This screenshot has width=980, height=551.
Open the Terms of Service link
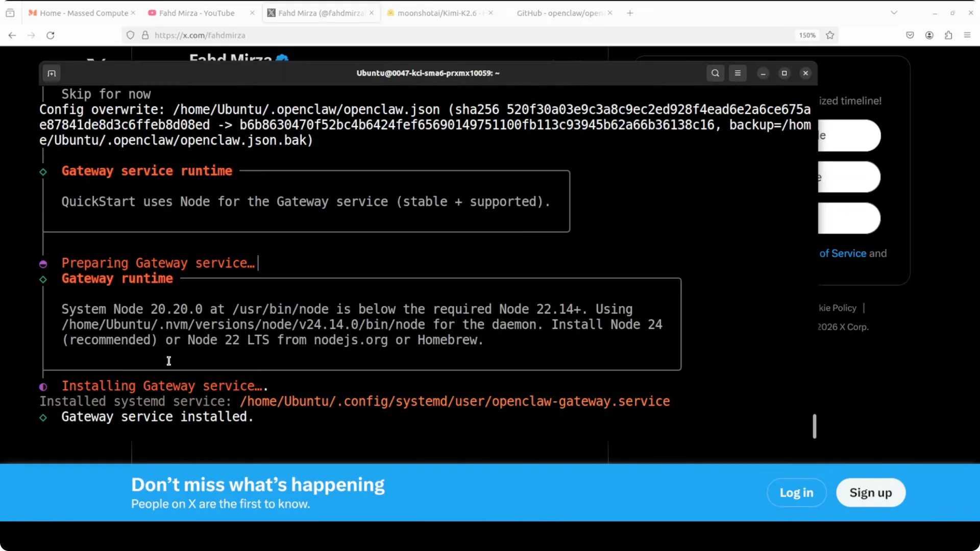tap(843, 253)
